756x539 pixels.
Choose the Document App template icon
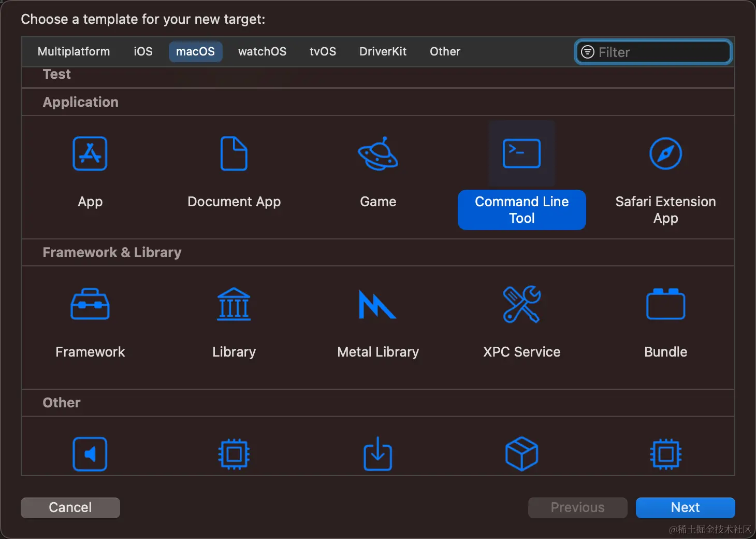tap(234, 153)
